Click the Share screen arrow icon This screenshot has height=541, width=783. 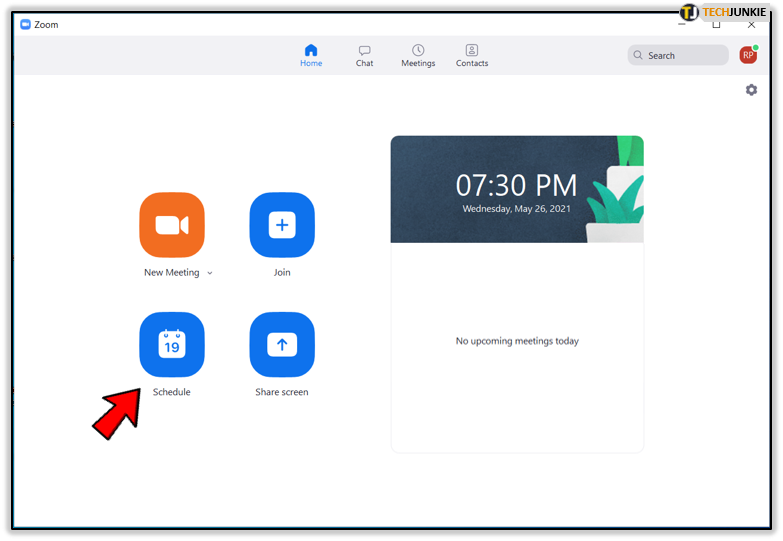tap(282, 345)
